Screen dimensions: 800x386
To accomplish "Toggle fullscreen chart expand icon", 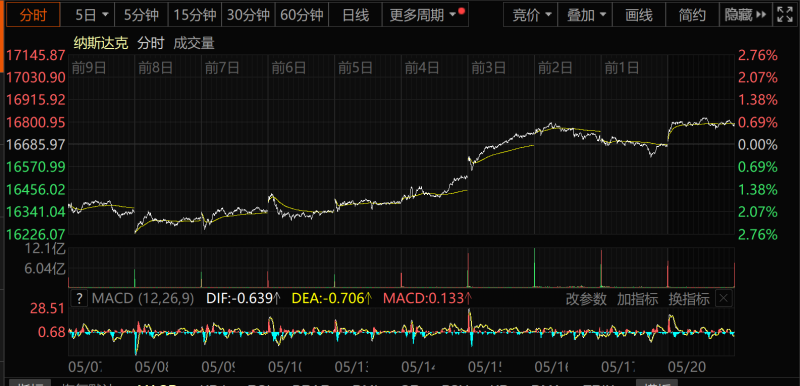I will 785,15.
